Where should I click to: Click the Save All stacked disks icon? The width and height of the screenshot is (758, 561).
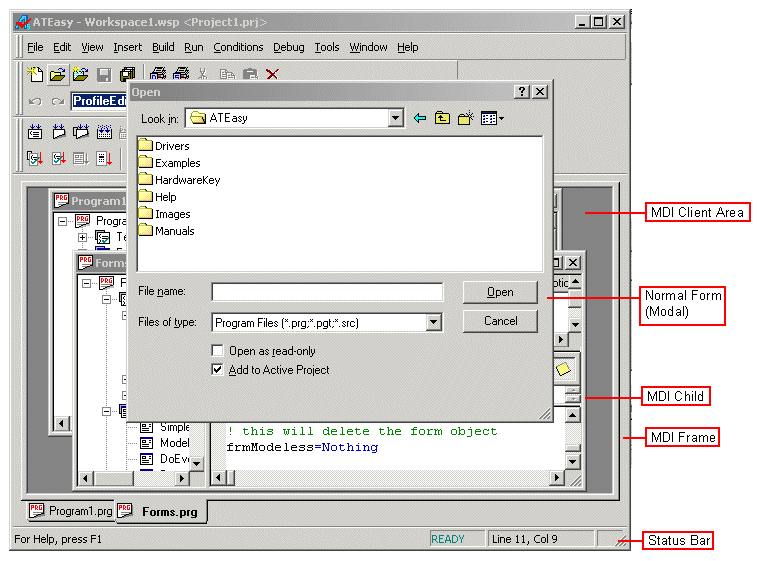click(x=127, y=74)
